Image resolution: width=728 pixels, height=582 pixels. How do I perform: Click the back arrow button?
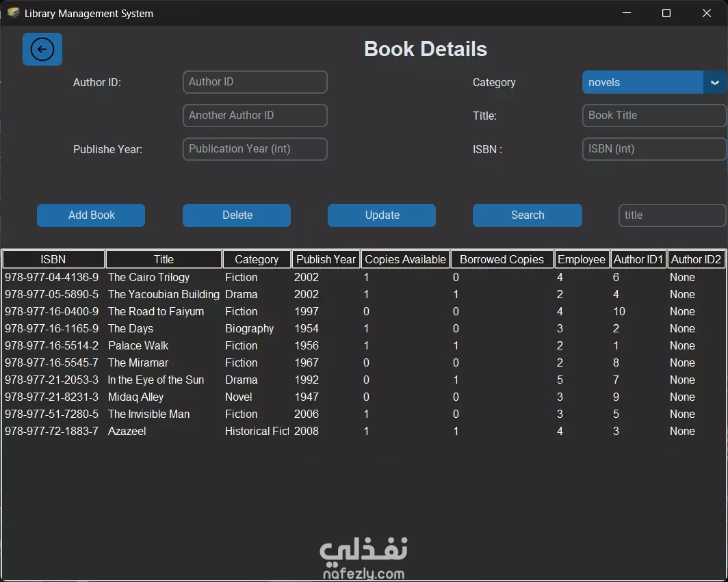click(x=42, y=49)
